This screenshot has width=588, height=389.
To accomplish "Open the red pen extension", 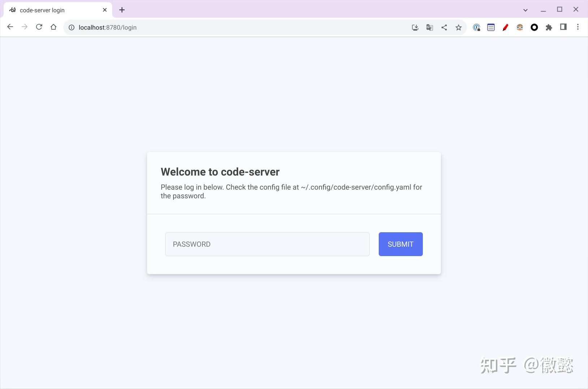I will click(505, 27).
